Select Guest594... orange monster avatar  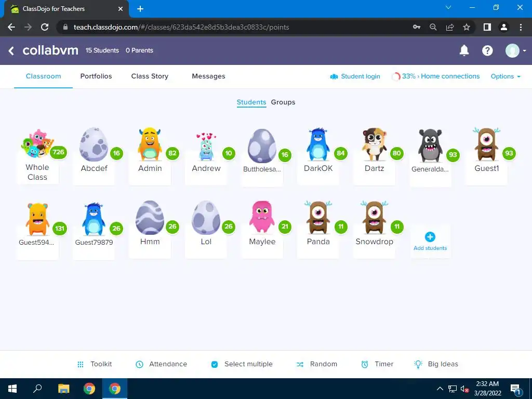tap(37, 219)
